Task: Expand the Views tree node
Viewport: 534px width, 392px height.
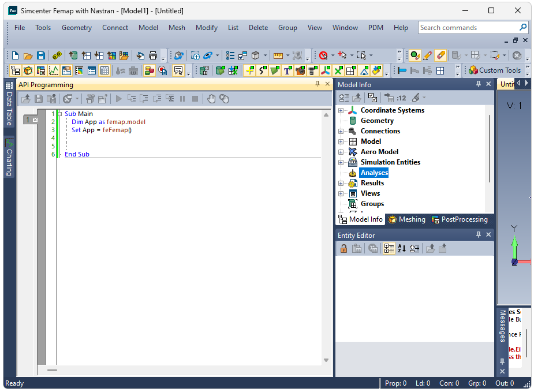Action: coord(341,194)
